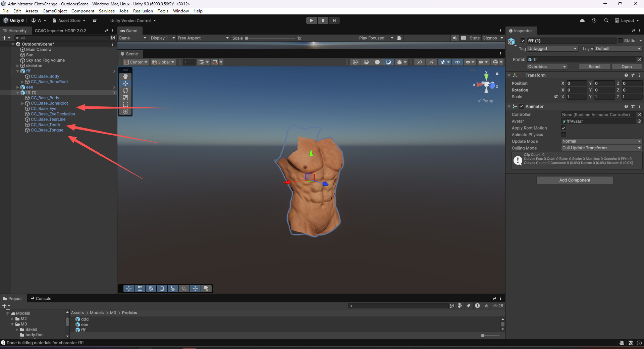Click the Pause button
Viewport: 644px width, 349px height.
(x=323, y=20)
